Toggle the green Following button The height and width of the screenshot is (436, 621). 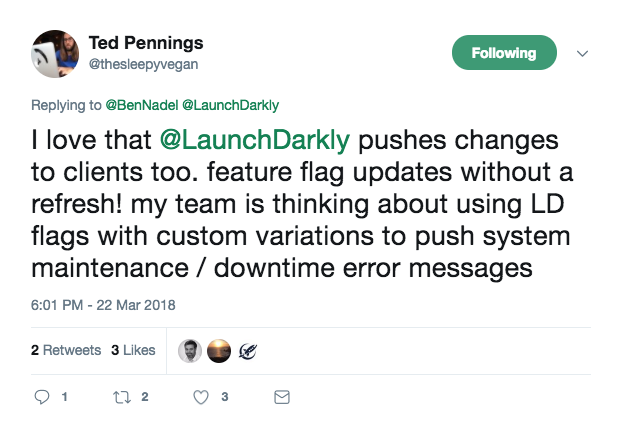click(506, 53)
